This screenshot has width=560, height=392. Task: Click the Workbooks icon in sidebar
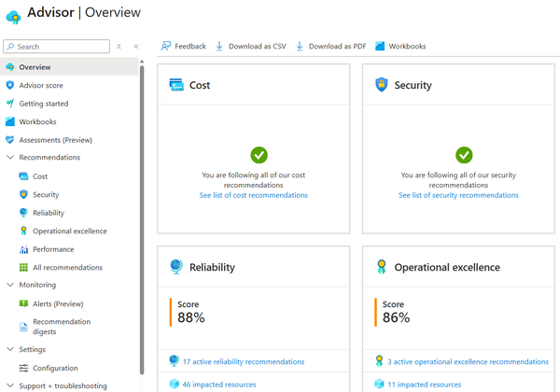[10, 121]
